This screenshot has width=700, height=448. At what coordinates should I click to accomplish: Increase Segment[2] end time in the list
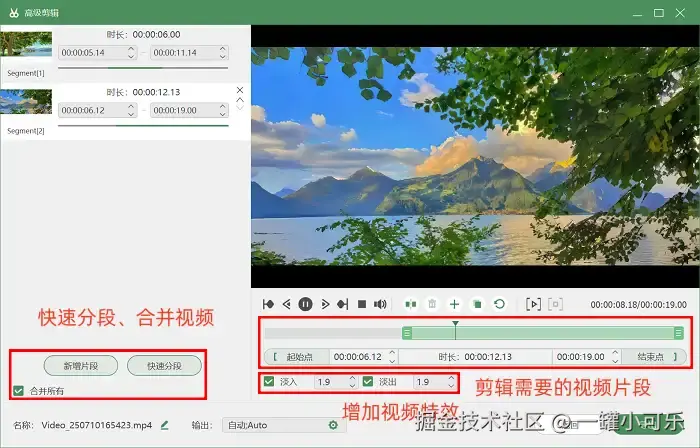[x=223, y=106]
